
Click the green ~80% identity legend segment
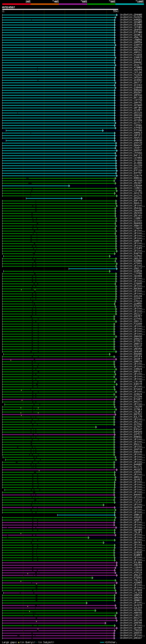[x=101, y=4]
